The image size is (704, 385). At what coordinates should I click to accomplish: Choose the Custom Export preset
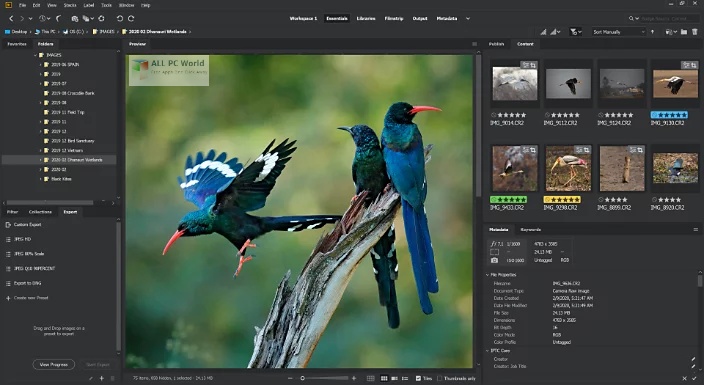click(x=27, y=225)
